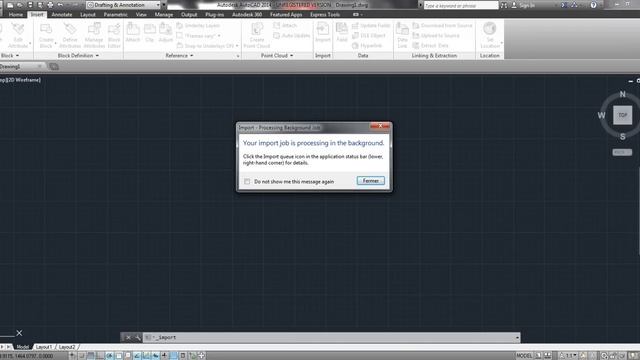Expand the Block Definition panel

(78, 56)
